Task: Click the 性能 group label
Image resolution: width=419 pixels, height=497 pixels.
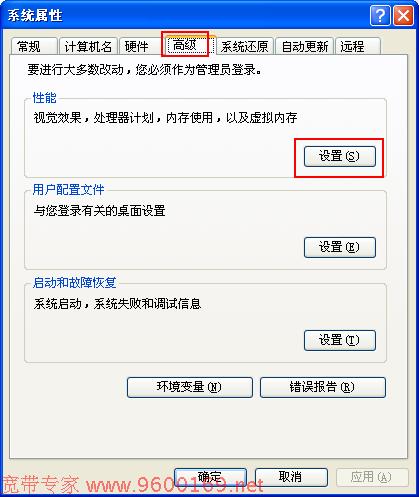Action: [44, 98]
